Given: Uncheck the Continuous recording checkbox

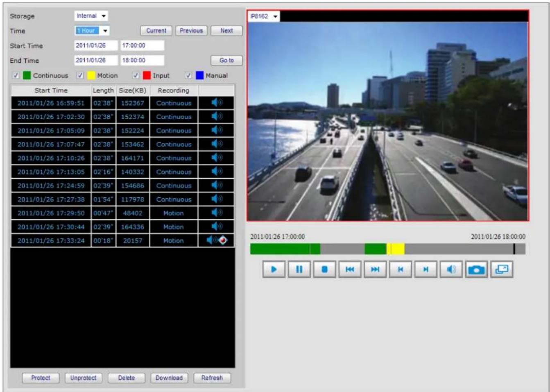Looking at the screenshot, I should point(16,75).
